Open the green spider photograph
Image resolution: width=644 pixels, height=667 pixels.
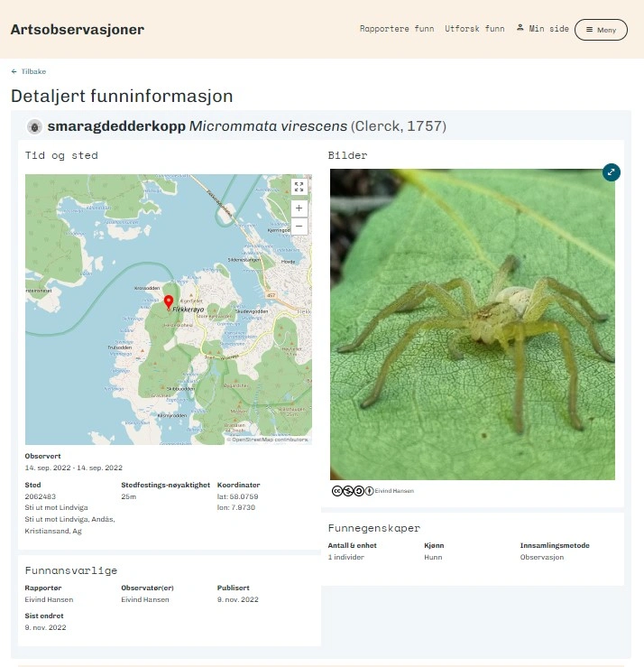[x=473, y=325]
